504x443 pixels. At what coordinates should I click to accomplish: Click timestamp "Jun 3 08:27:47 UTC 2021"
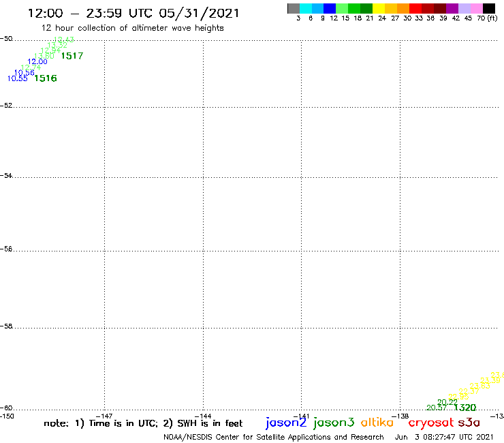tap(444, 438)
